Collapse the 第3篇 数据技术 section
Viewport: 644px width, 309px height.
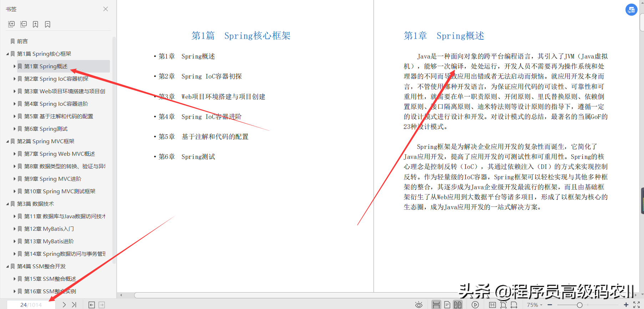(7, 204)
